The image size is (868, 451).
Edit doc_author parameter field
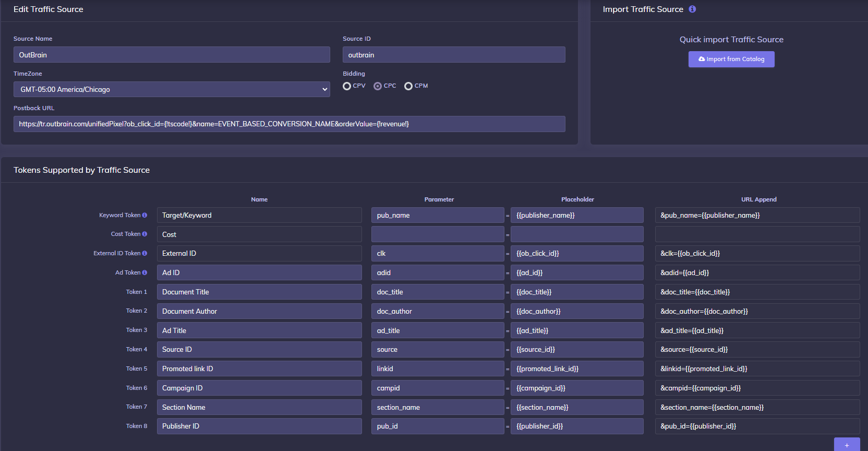click(x=438, y=311)
